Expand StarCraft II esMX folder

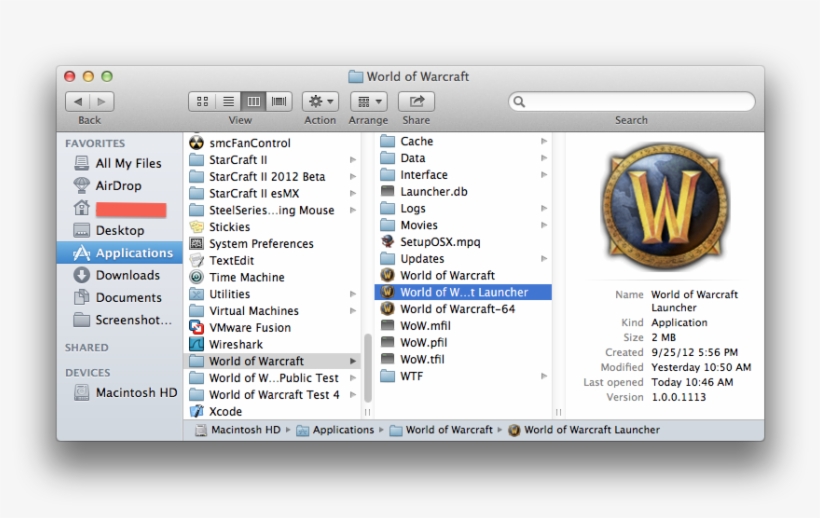[353, 193]
